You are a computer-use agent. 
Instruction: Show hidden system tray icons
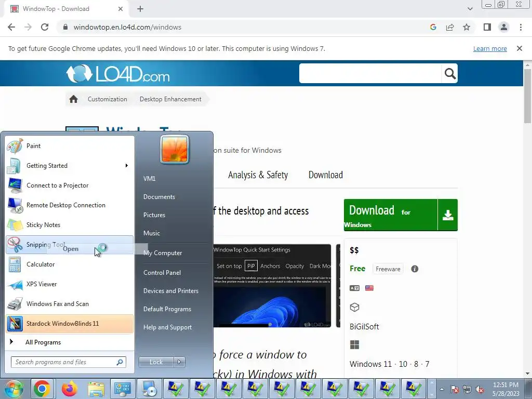(442, 390)
